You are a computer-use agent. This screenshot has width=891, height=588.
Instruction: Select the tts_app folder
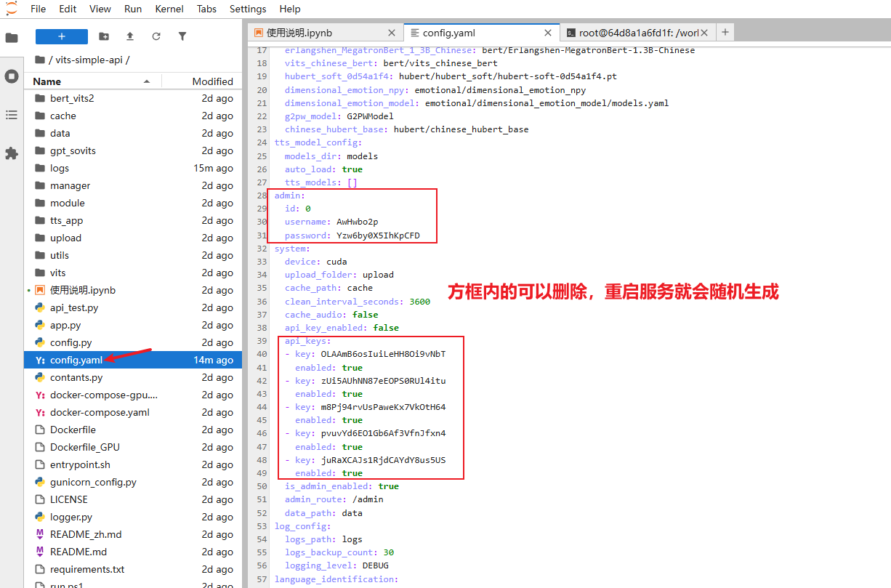[x=134, y=220]
